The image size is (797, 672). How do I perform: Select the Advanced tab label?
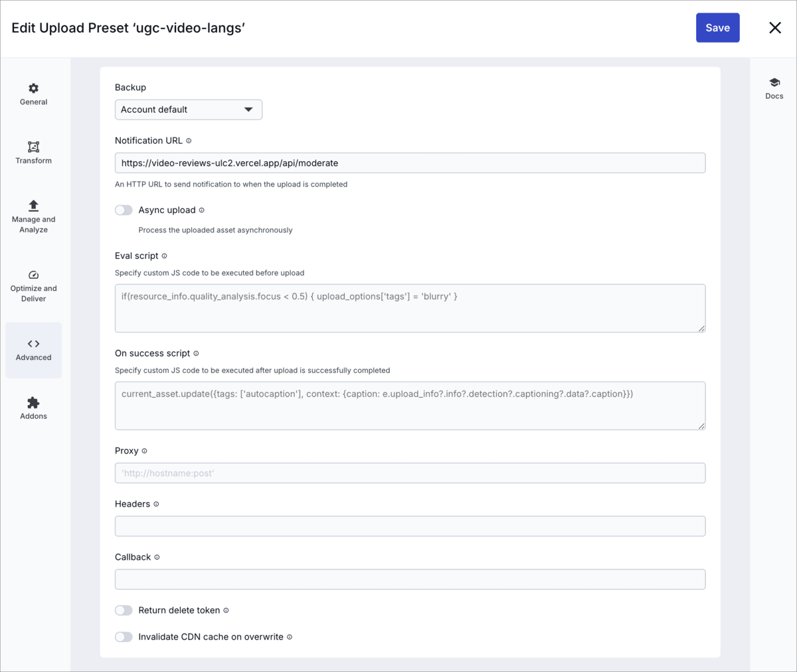coord(33,357)
